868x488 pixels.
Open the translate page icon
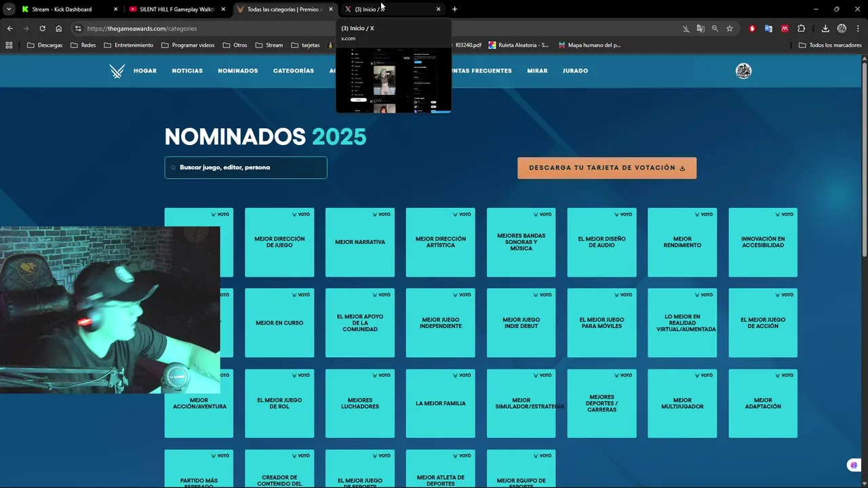701,28
